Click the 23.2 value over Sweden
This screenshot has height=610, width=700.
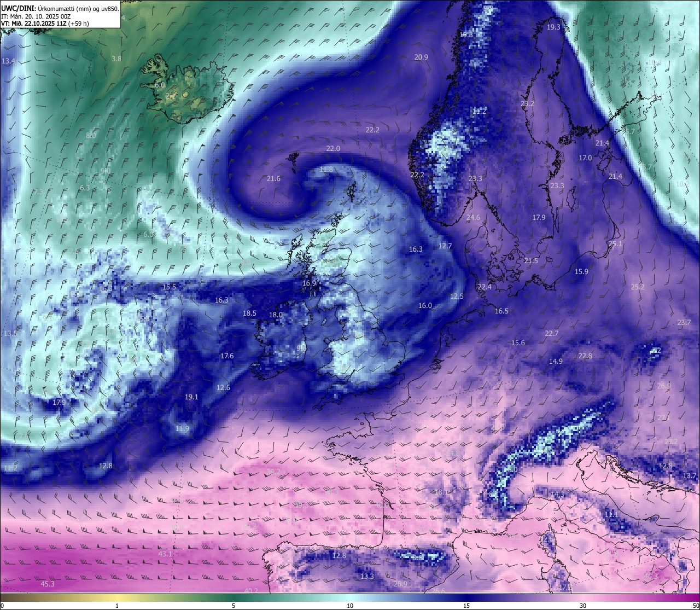coord(527,103)
